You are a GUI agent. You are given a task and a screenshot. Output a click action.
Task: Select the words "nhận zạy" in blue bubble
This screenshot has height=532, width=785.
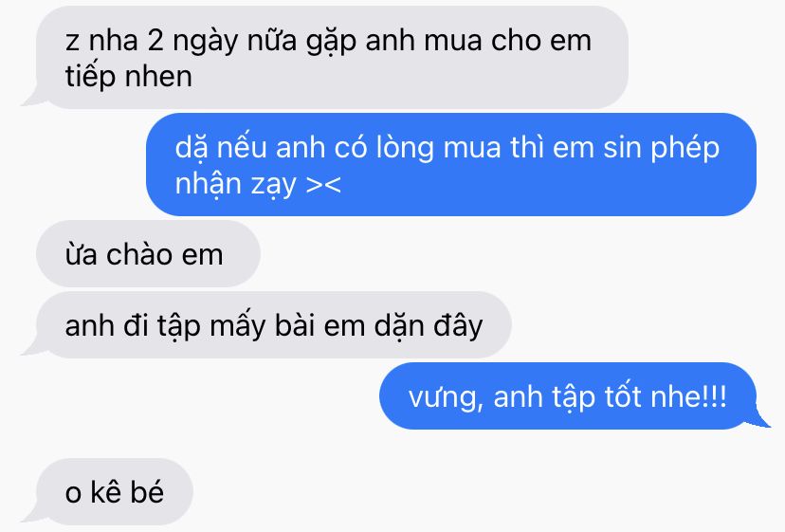click(236, 184)
